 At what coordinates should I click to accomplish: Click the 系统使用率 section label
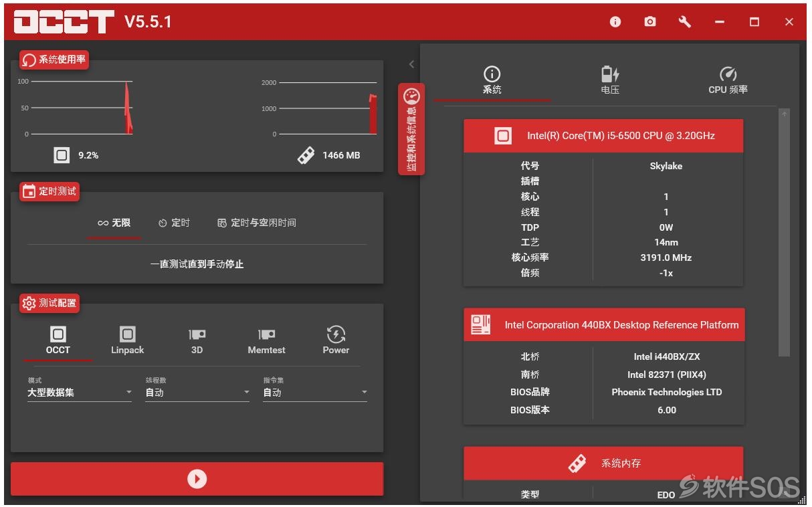(x=54, y=60)
